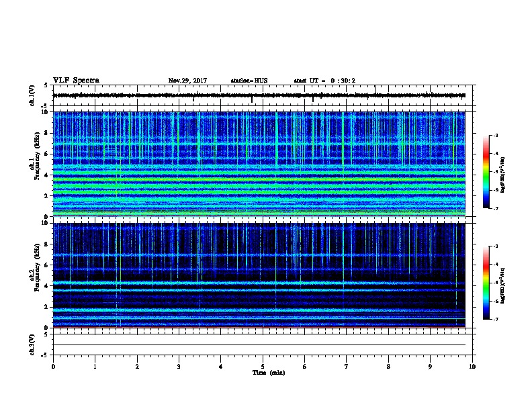Click the "-7" label on ch.2 color scale

click(496, 320)
